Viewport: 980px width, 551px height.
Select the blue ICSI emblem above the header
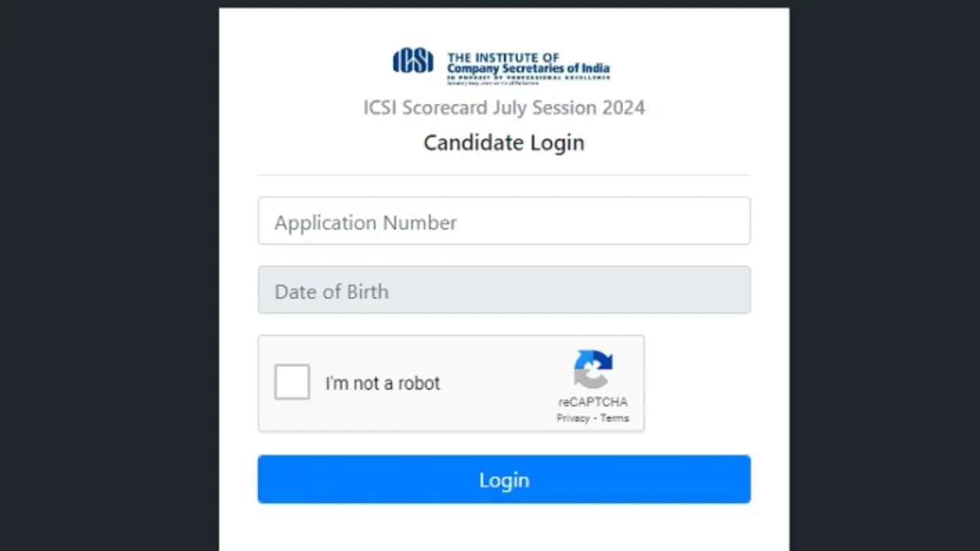pos(413,64)
